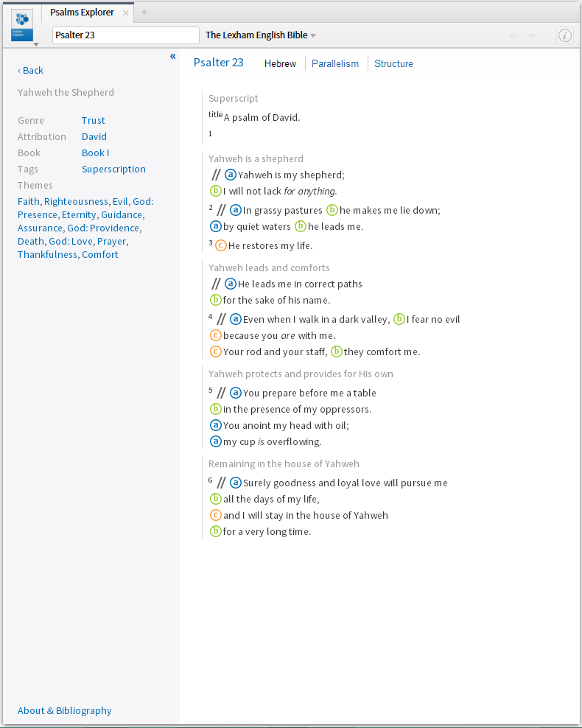
Task: Click the back navigation arrow
Action: (x=513, y=35)
